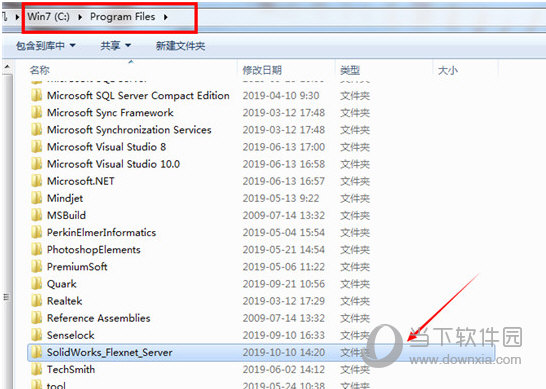
Task: Click the date 2019-06-13 16:57
Action: click(x=283, y=181)
